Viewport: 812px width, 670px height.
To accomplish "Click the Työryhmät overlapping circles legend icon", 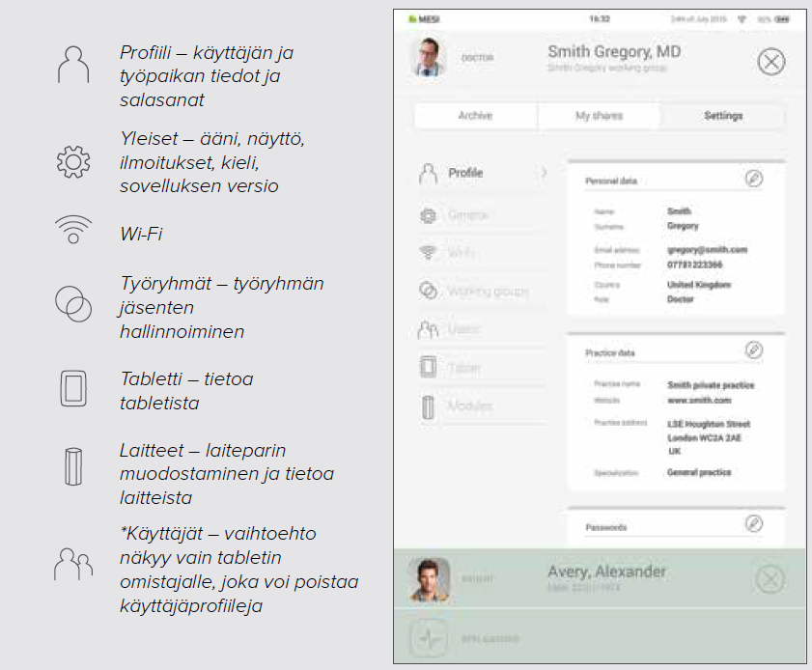I will pyautogui.click(x=73, y=304).
